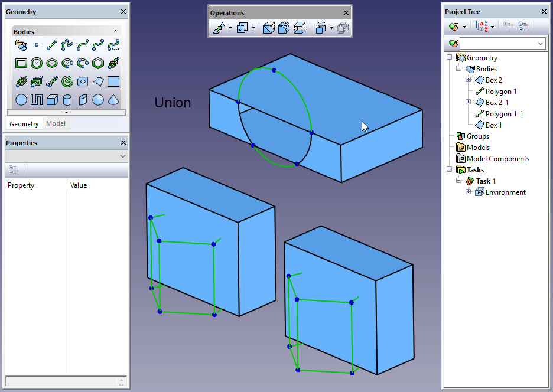Close the Operations toolbar panel
553x392 pixels.
346,13
